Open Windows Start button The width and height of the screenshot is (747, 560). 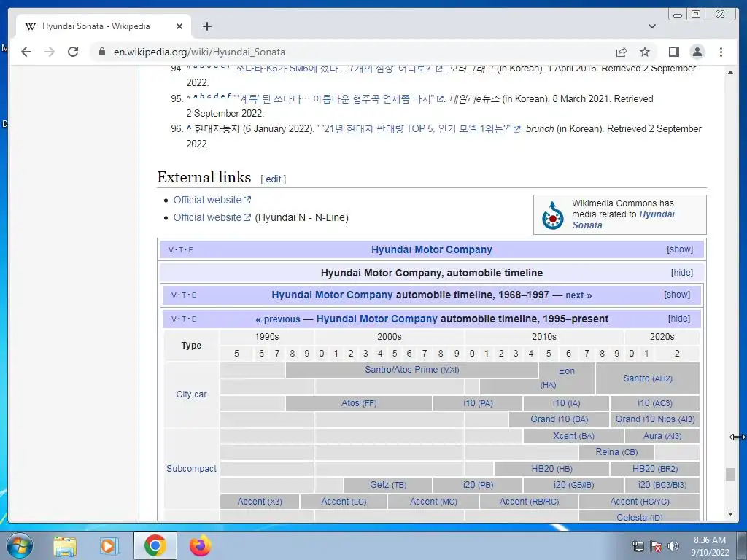[19, 545]
